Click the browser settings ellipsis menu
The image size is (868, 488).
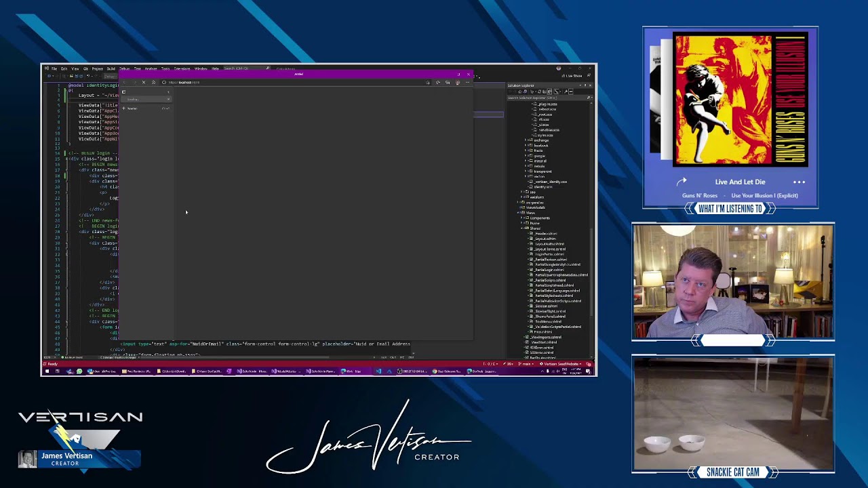click(467, 82)
